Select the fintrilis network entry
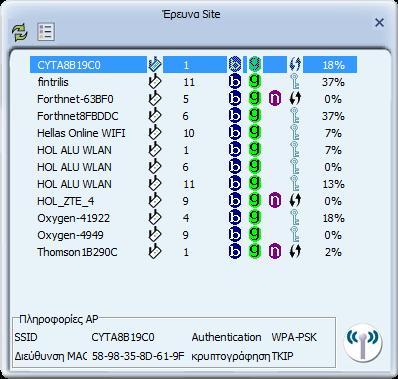Viewport: 398px width, 379px height. tap(193, 82)
